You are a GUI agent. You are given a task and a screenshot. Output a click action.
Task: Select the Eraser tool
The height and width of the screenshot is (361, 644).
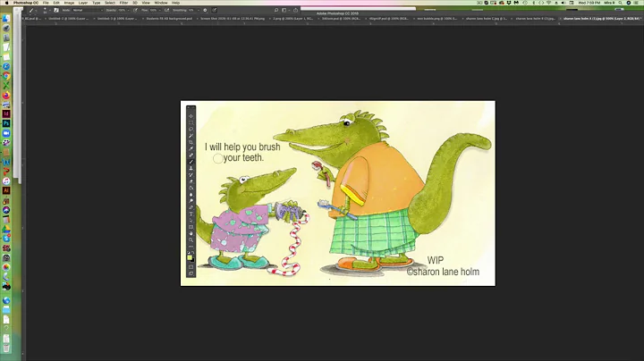point(191,180)
